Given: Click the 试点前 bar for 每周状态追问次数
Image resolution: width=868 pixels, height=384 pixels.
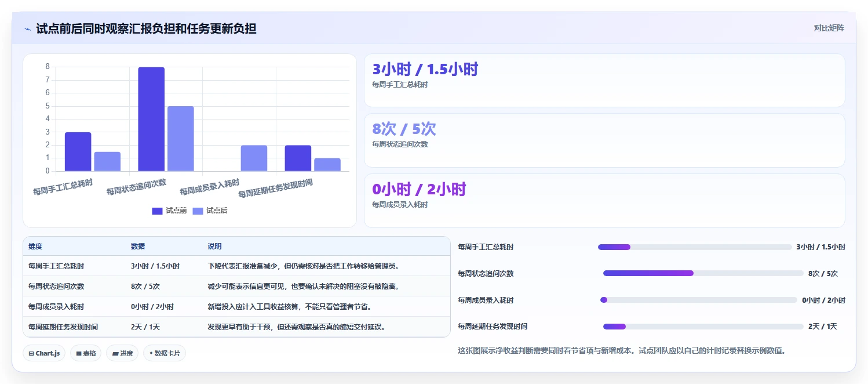Looking at the screenshot, I should click(x=151, y=119).
